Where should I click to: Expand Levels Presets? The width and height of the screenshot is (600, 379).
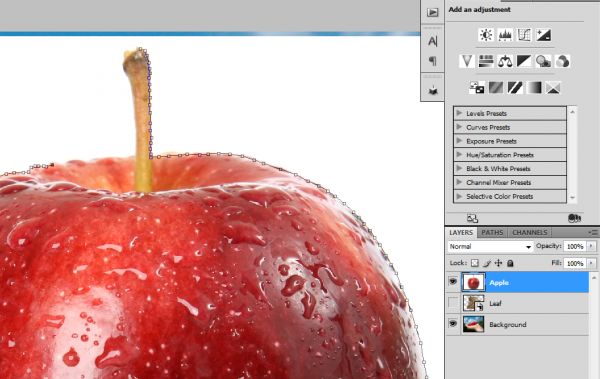[459, 113]
